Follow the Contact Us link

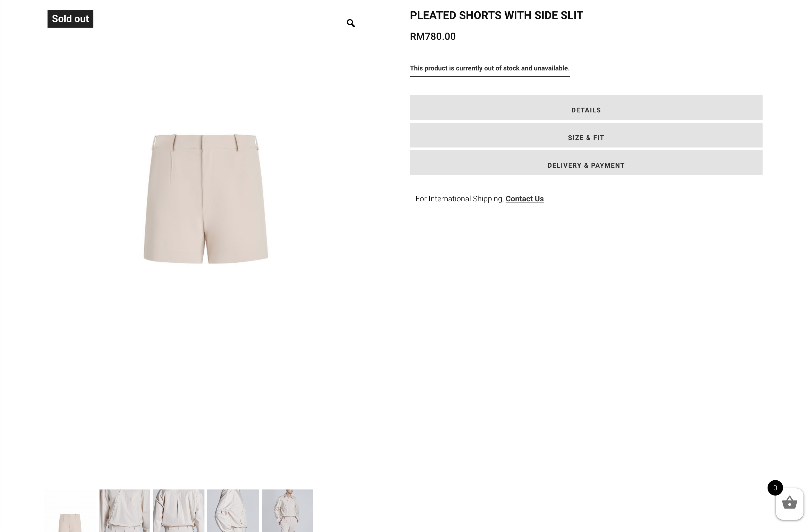(x=524, y=199)
